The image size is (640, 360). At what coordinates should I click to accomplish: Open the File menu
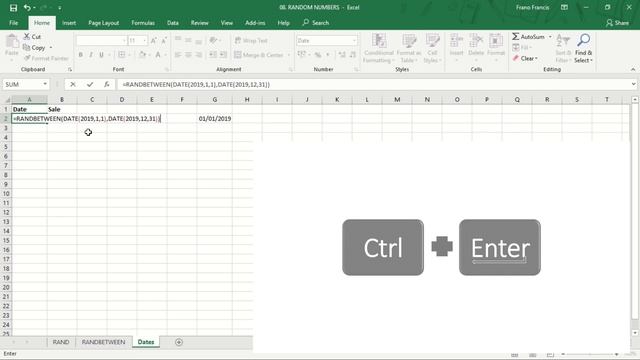(13, 23)
